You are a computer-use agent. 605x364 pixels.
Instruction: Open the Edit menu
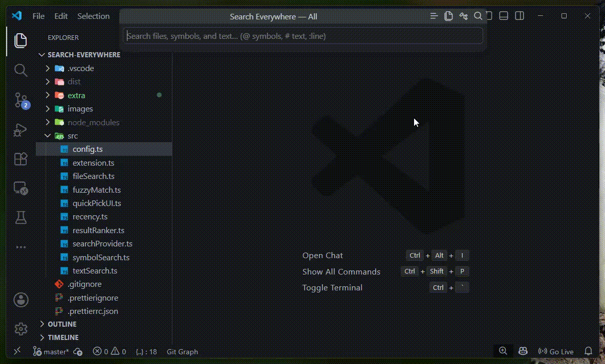click(x=61, y=16)
